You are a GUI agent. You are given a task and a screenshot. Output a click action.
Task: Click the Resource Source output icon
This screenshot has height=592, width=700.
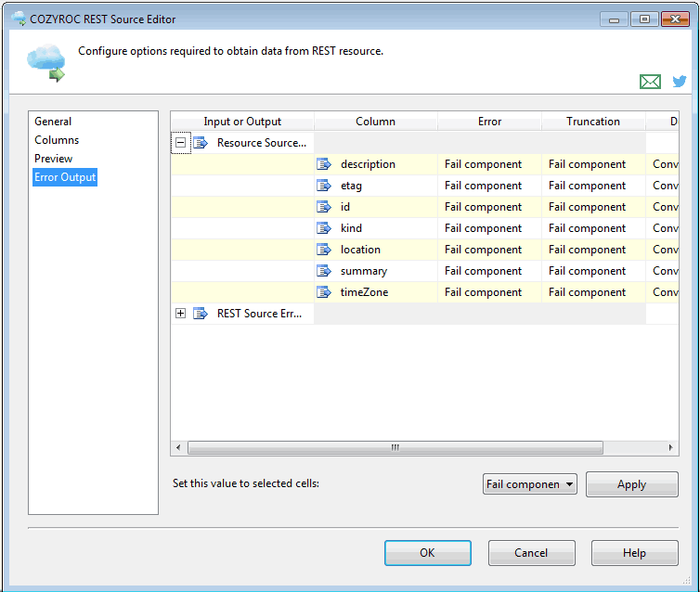tap(201, 143)
